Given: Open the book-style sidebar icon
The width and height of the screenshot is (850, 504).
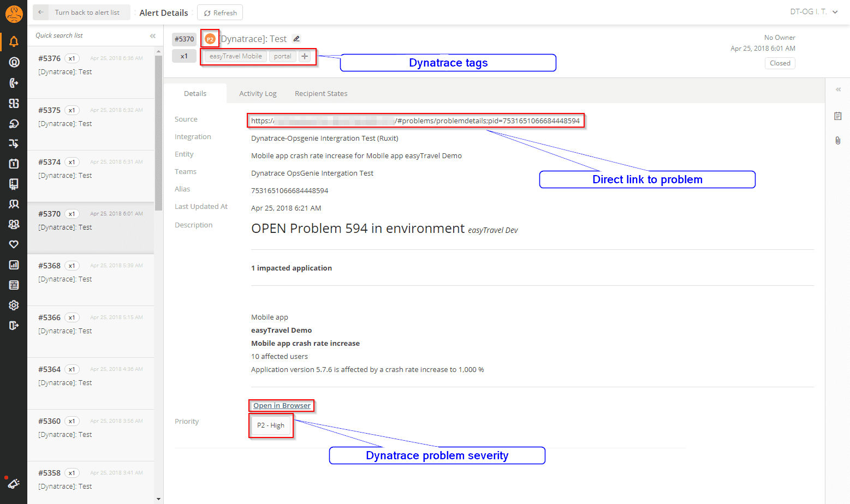Looking at the screenshot, I should 14,184.
